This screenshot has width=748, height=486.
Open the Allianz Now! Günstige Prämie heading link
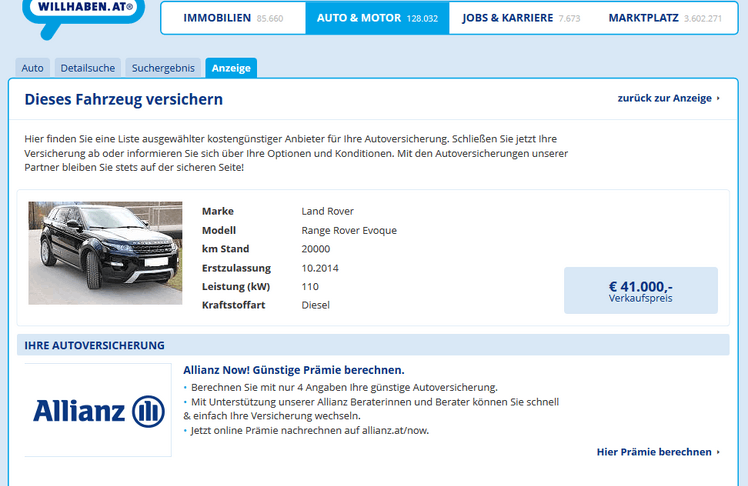[x=293, y=370]
